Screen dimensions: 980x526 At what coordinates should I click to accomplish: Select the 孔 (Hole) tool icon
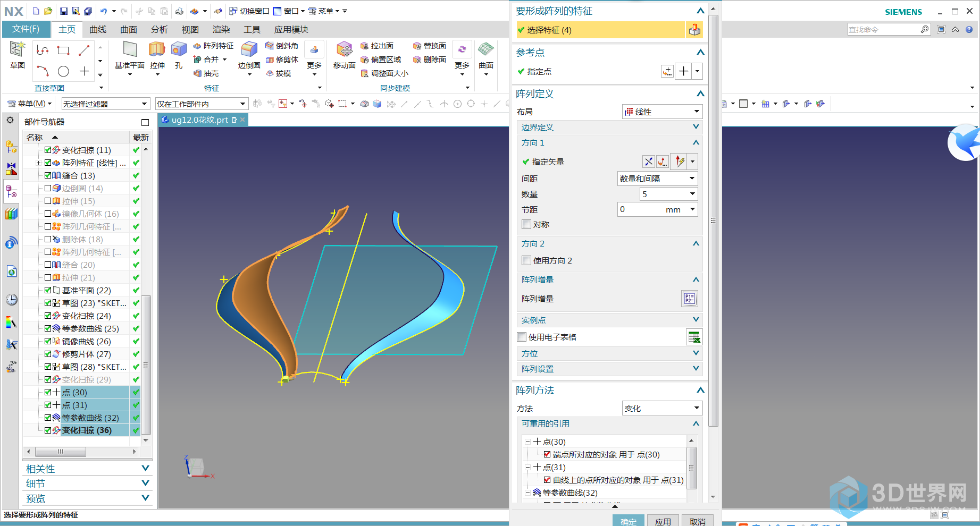click(179, 50)
